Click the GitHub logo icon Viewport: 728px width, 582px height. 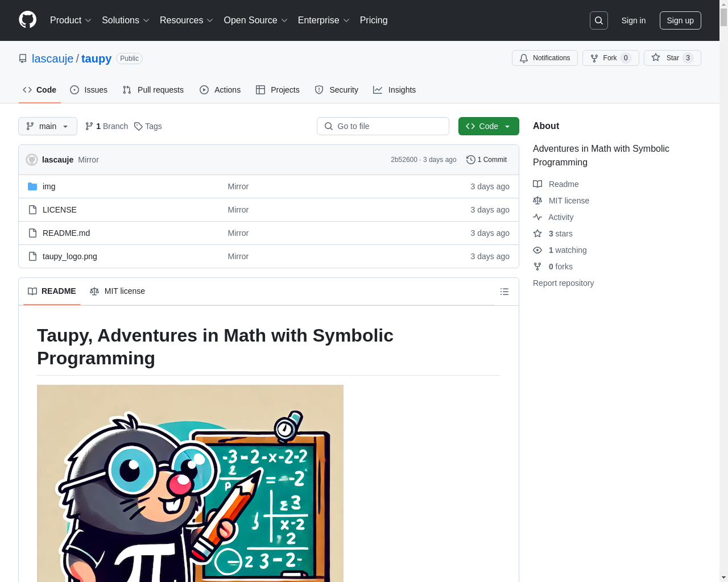[x=27, y=20]
